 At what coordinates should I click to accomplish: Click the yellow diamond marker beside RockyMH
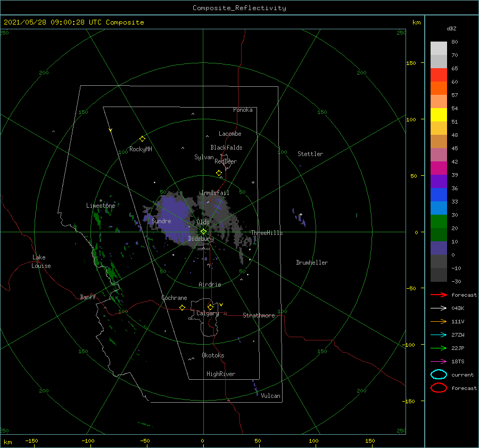[x=142, y=139]
